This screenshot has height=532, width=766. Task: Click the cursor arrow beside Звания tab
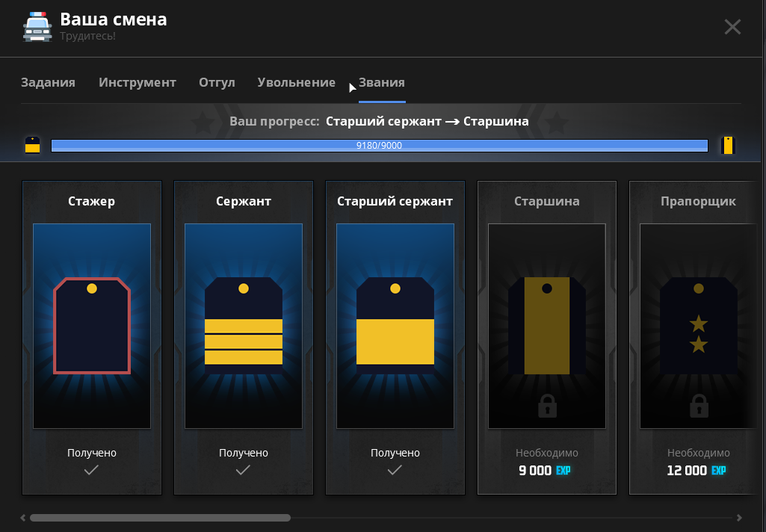click(351, 87)
